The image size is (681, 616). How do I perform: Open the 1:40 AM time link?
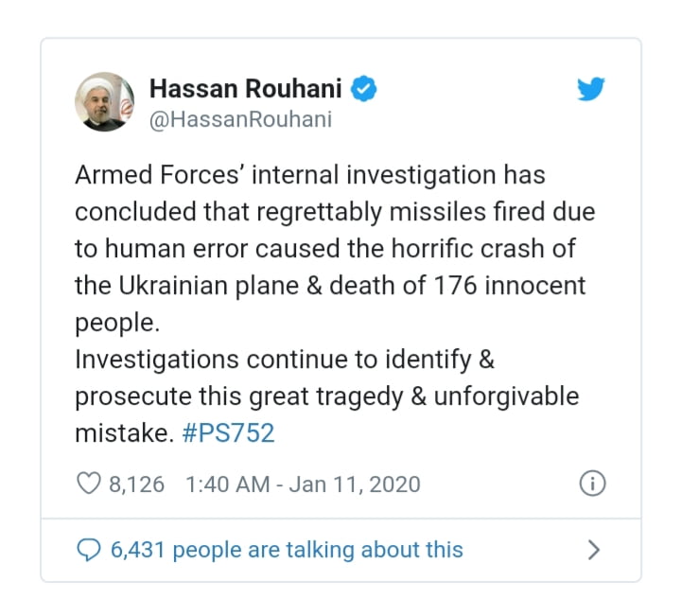(228, 484)
